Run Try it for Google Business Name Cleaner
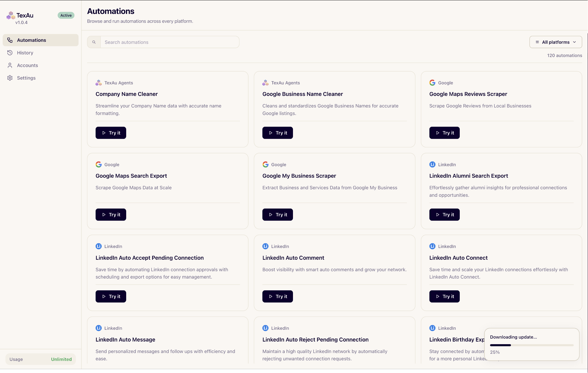588x373 pixels. [278, 133]
